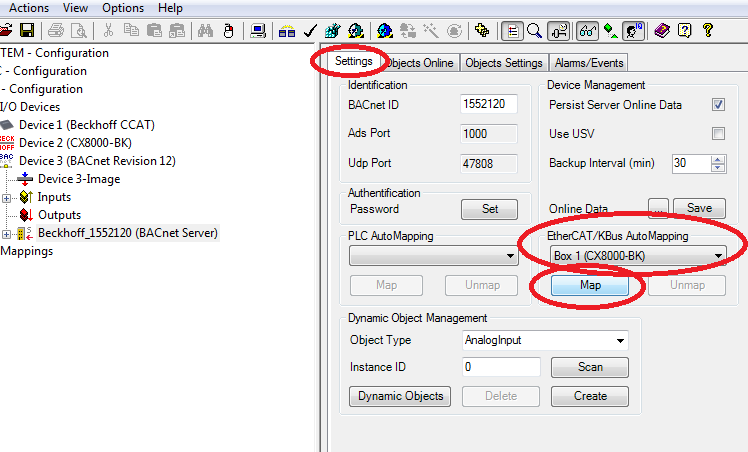Open the Actions menu
The image size is (748, 452).
pos(29,8)
